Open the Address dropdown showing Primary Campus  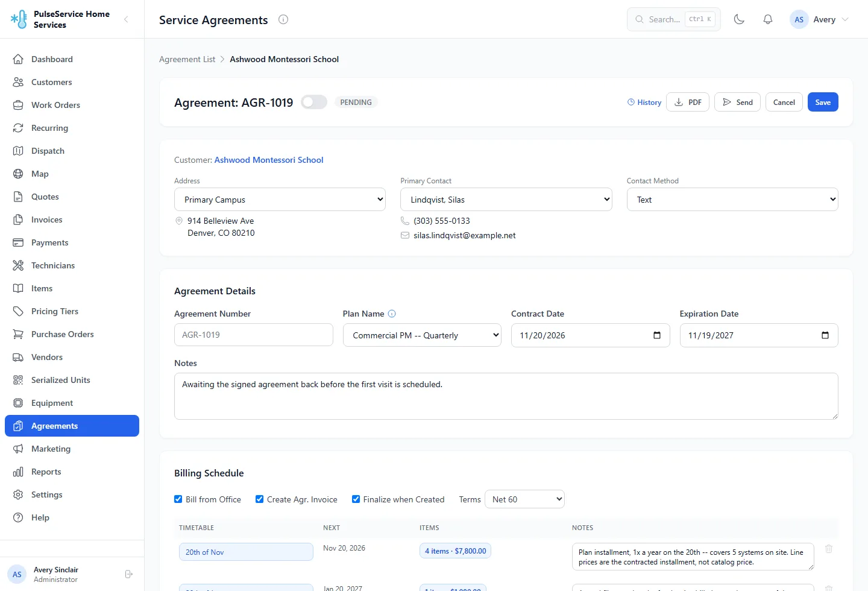coord(280,200)
